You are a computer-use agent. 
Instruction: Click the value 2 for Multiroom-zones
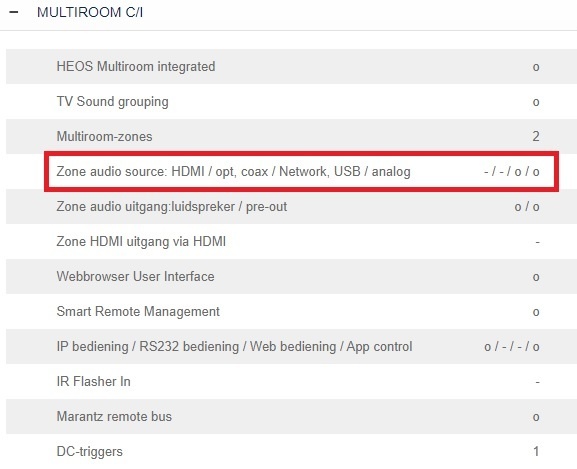pyautogui.click(x=536, y=136)
